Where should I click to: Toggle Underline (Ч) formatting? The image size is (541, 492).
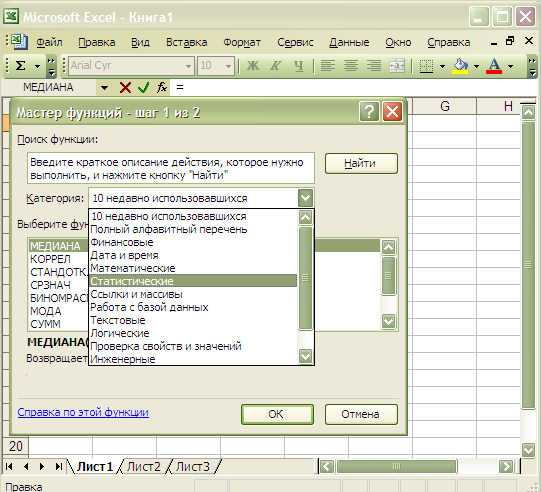(x=299, y=66)
